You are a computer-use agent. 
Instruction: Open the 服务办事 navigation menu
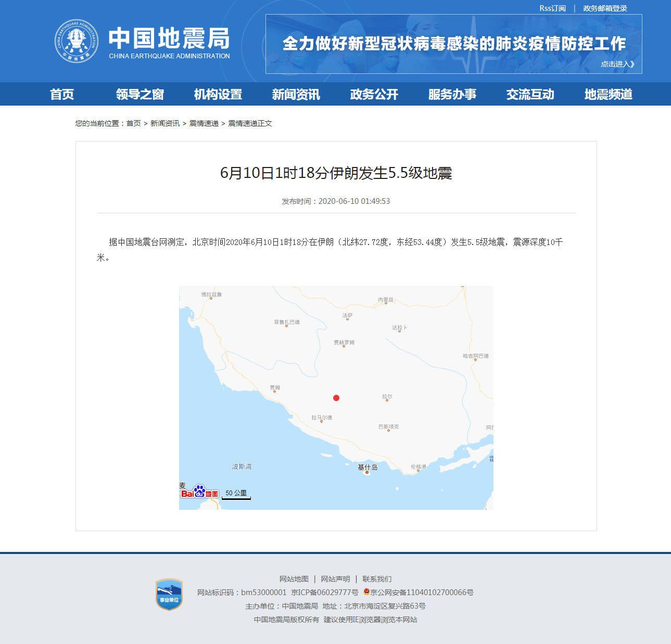point(452,94)
